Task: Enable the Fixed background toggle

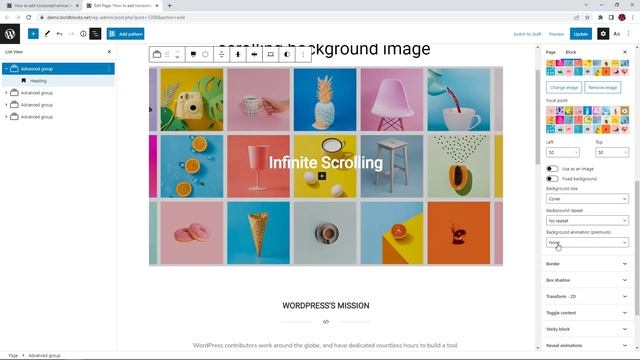Action: (x=552, y=179)
